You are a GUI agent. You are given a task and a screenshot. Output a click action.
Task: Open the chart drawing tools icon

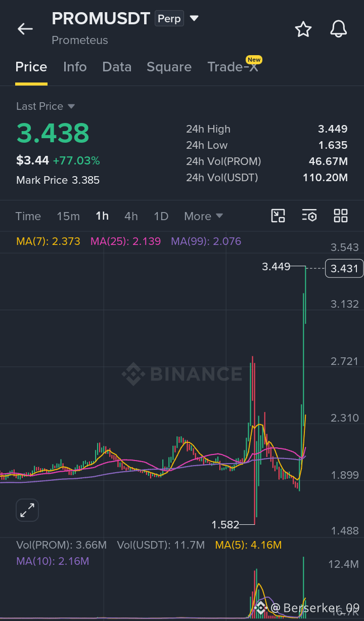click(x=278, y=216)
